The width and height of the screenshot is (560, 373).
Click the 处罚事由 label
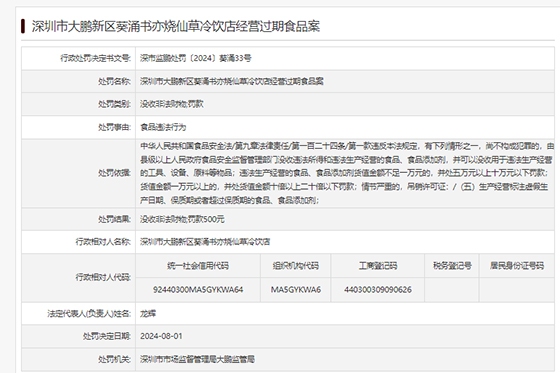(x=114, y=127)
